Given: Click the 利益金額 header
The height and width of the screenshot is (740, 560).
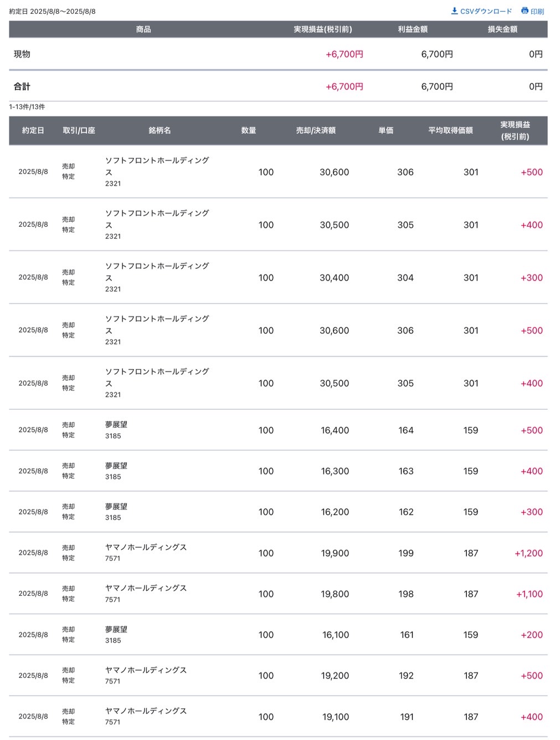Looking at the screenshot, I should (413, 29).
